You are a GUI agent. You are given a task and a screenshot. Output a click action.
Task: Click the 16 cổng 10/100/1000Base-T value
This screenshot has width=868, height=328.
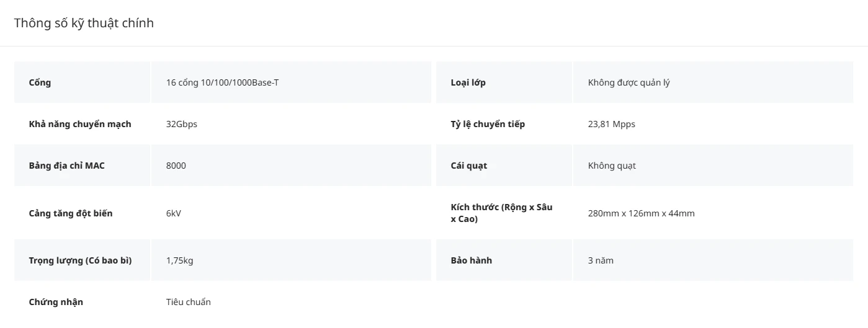(222, 82)
